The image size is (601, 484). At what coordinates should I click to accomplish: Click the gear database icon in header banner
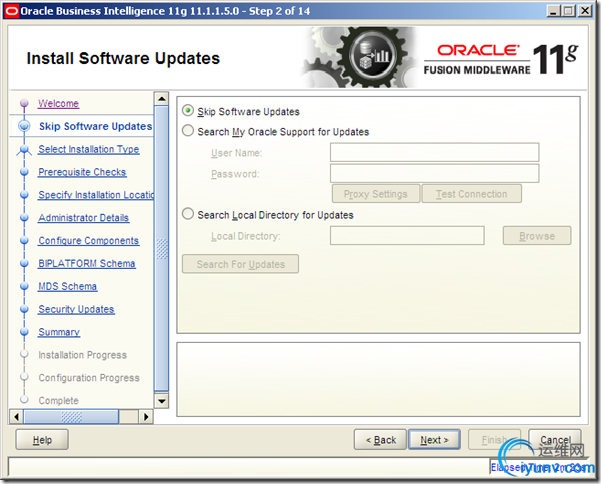point(371,57)
